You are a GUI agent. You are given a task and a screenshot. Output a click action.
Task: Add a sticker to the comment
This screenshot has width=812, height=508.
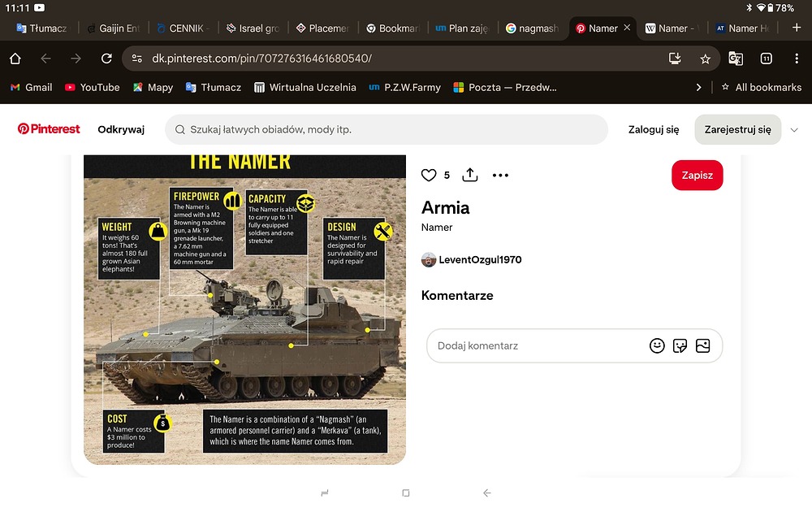click(680, 345)
